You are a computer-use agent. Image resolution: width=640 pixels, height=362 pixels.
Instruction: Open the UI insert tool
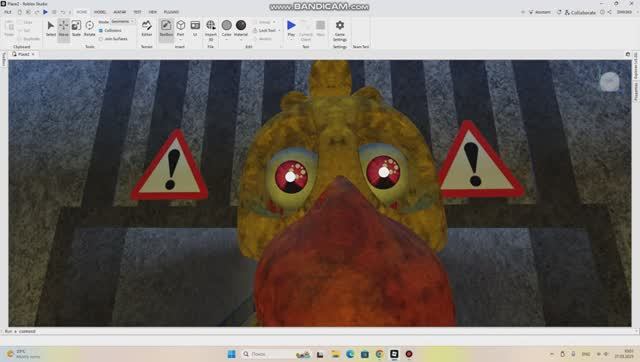[195, 28]
